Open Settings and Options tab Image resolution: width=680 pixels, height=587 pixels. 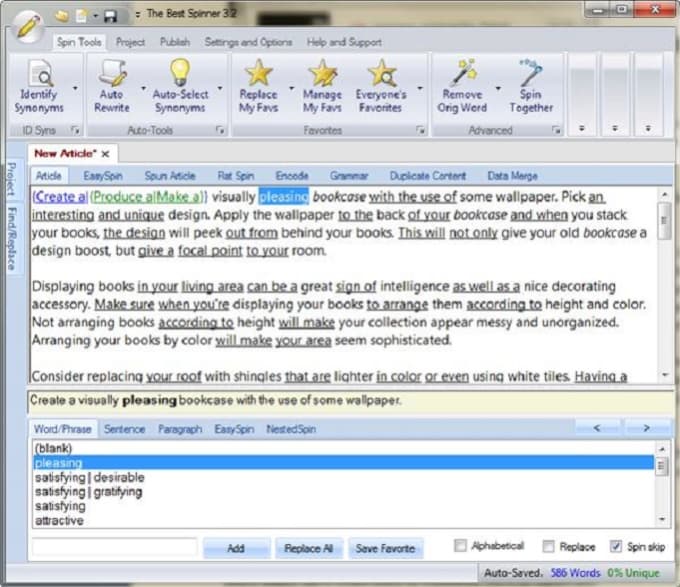click(248, 42)
